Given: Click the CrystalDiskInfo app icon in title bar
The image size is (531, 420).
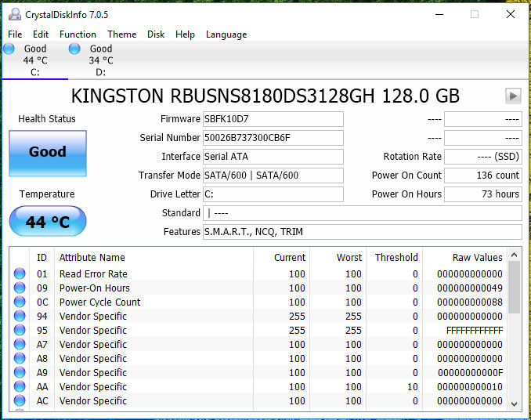Looking at the screenshot, I should click(15, 14).
